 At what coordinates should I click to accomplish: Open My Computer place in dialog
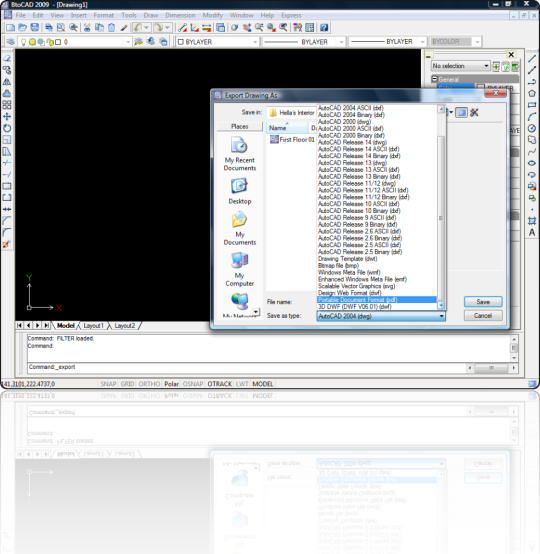click(x=240, y=270)
